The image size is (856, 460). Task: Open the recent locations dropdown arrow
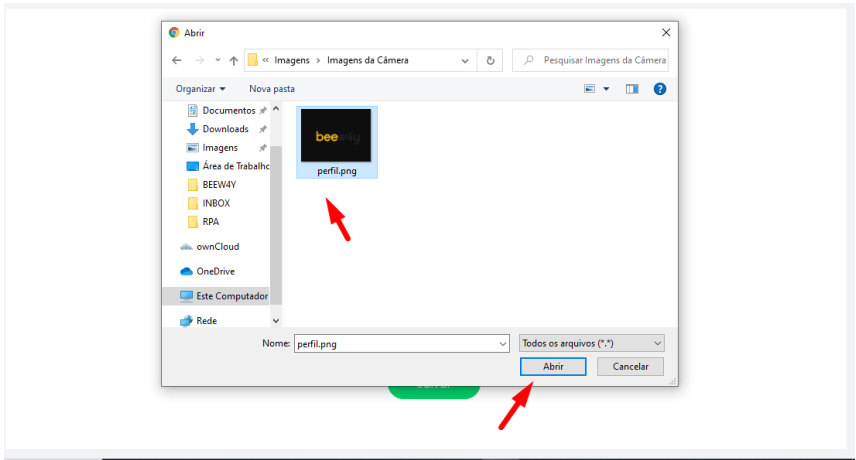click(x=217, y=60)
